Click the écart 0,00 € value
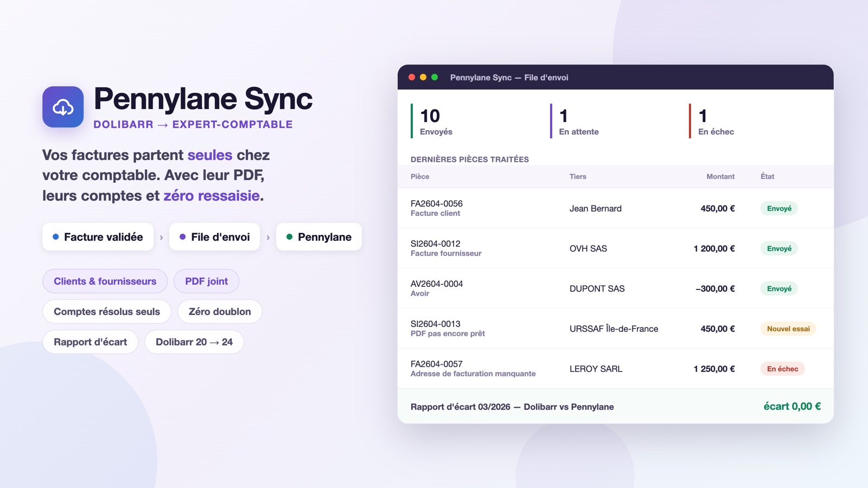 [792, 407]
